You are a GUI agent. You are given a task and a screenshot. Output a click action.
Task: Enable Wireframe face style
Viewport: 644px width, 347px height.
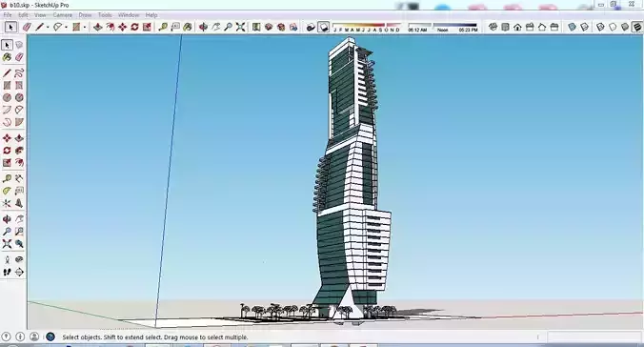click(600, 27)
